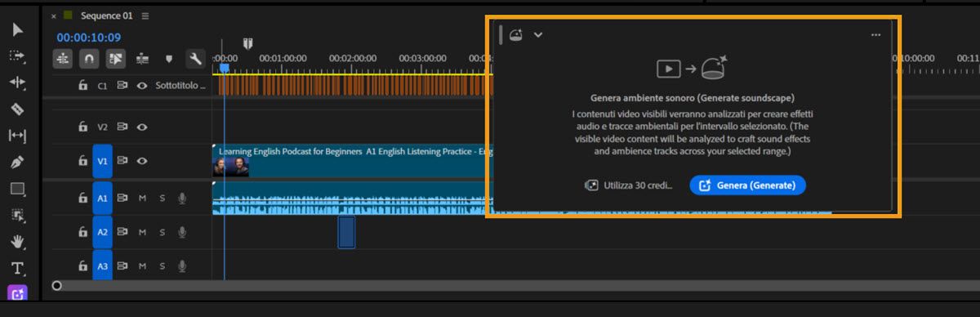Select the marker above the time ruler
This screenshot has height=317, width=980.
247,43
